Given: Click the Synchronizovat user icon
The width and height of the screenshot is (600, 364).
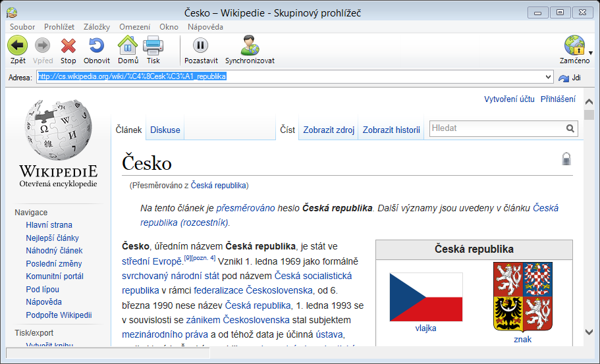Looking at the screenshot, I should 250,45.
